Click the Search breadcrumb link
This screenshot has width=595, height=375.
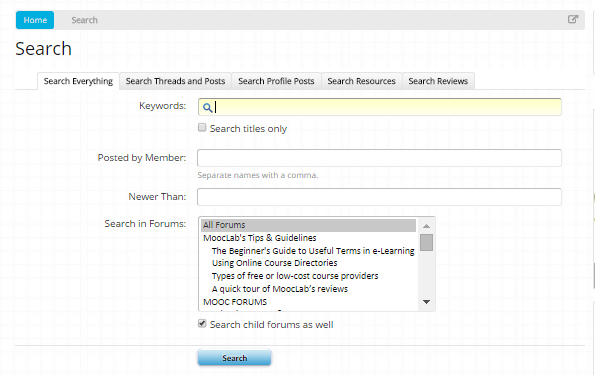(85, 20)
